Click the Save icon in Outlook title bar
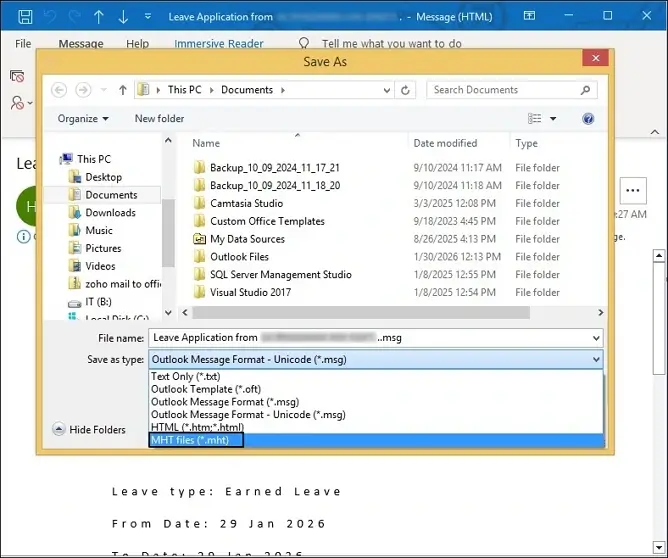 [25, 17]
